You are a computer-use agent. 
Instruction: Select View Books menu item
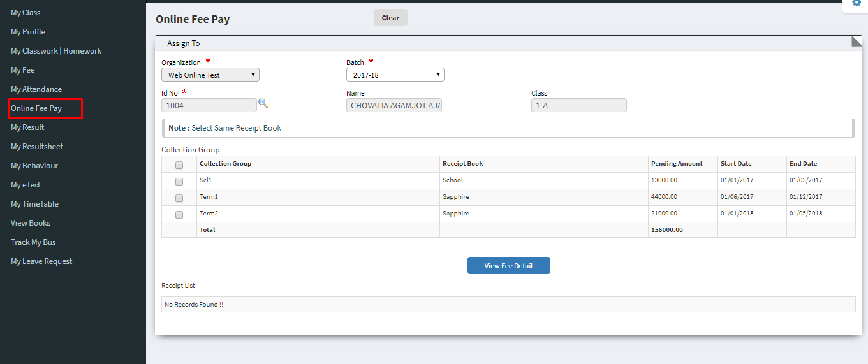[x=31, y=223]
